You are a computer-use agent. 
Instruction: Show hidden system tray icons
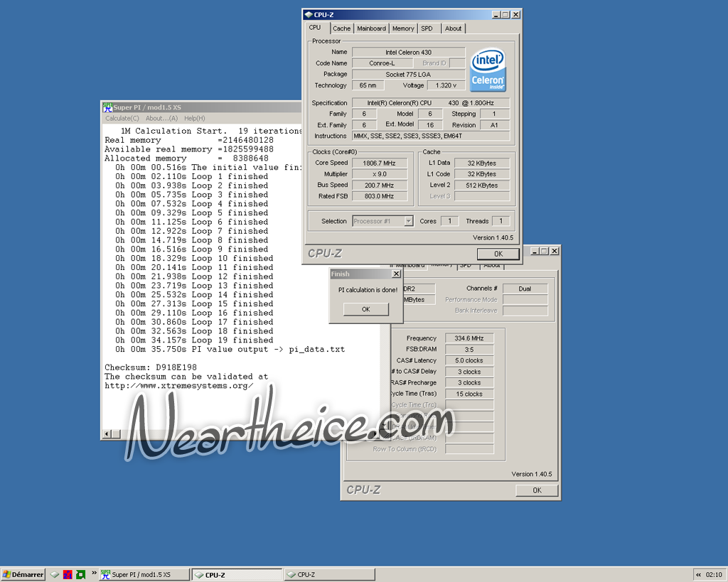pyautogui.click(x=698, y=575)
